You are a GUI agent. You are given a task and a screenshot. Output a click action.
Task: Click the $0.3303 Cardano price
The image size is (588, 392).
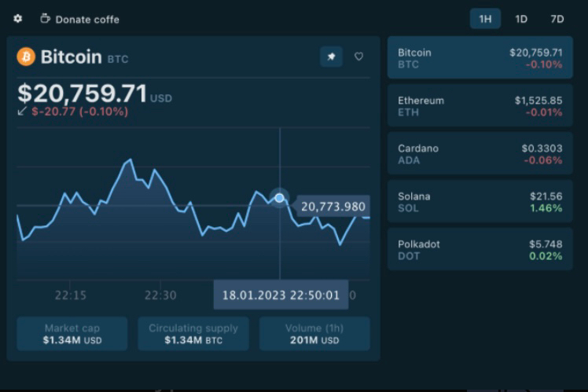coord(542,148)
